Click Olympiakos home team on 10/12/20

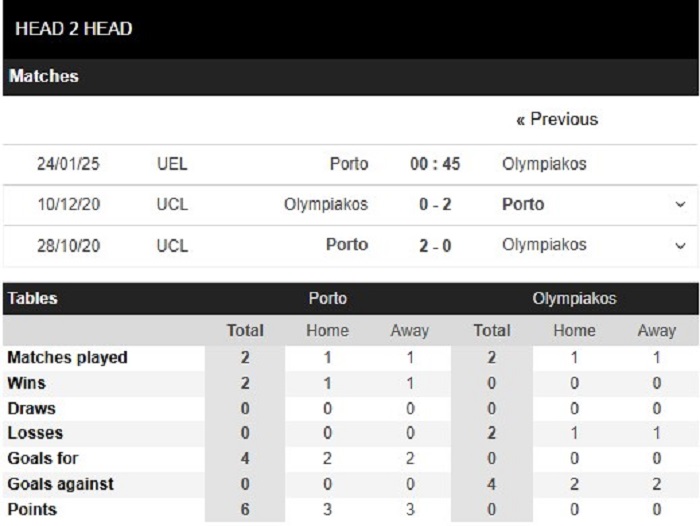326,205
